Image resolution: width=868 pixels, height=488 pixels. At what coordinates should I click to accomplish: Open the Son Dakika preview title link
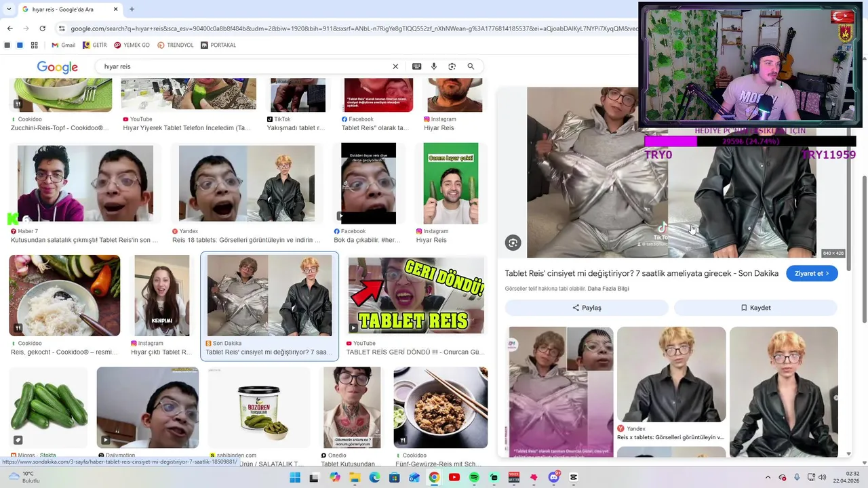coord(642,273)
